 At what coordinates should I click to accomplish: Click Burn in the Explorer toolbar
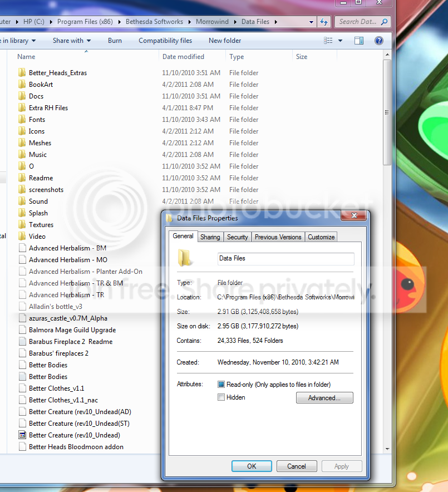click(115, 41)
